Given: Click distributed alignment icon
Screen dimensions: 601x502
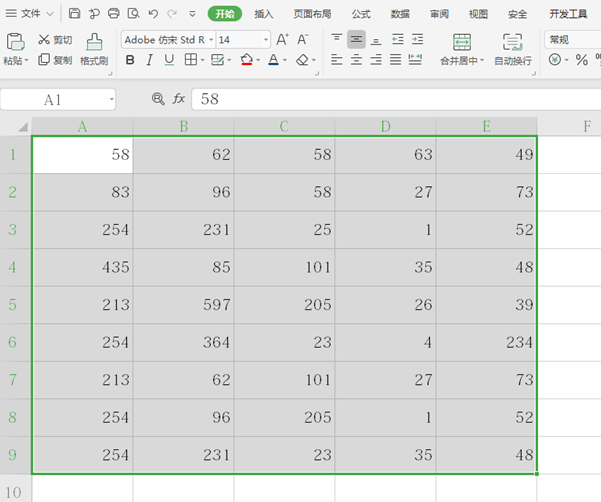Looking at the screenshot, I should 415,60.
